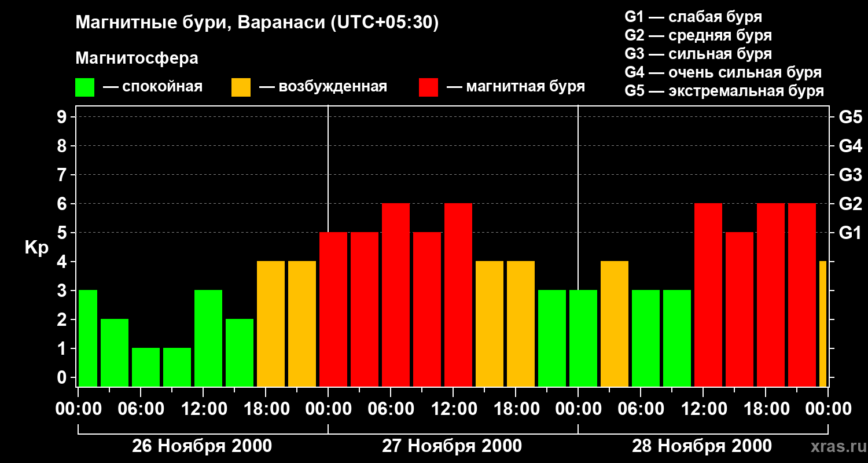Select the red swatch for "магнитная буря"
This screenshot has width=868, height=463.
pos(429,87)
